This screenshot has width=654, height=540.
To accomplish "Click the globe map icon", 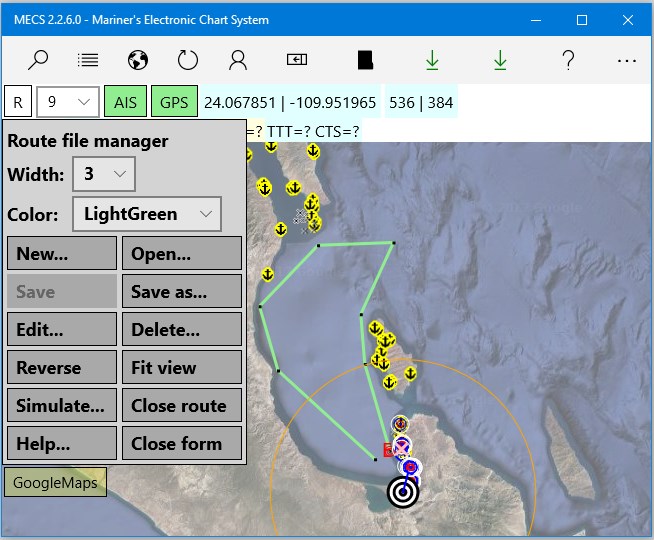I will pyautogui.click(x=138, y=60).
